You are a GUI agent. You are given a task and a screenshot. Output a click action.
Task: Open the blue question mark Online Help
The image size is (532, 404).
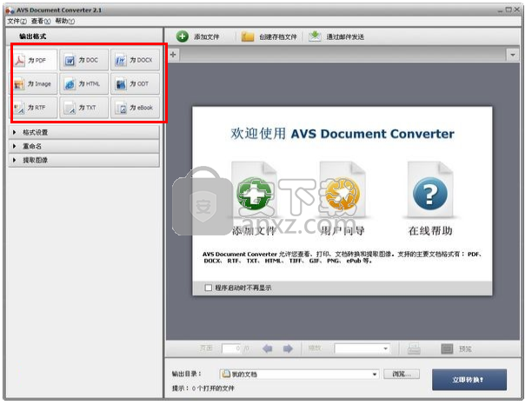pos(430,194)
